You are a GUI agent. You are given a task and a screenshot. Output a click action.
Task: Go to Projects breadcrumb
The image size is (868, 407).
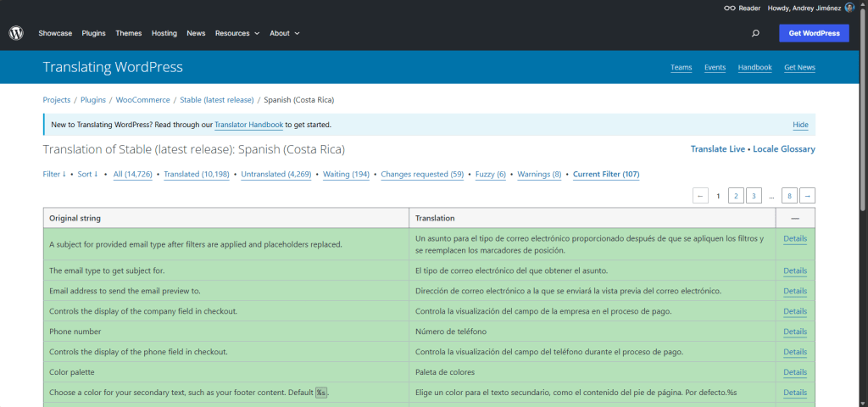pyautogui.click(x=57, y=100)
